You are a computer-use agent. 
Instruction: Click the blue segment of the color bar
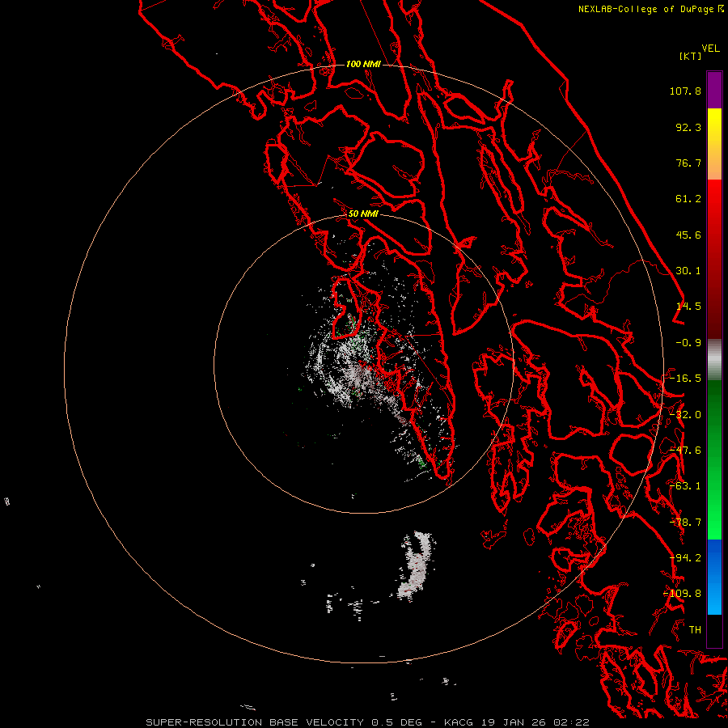coord(714,577)
